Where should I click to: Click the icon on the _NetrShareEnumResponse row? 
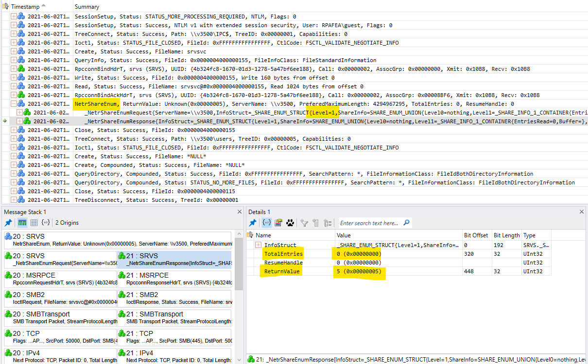(27, 121)
